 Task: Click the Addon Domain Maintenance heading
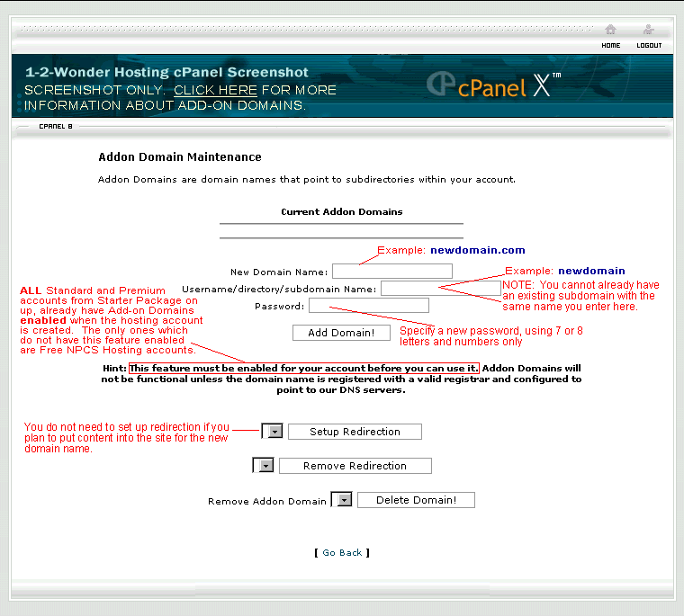(x=180, y=157)
